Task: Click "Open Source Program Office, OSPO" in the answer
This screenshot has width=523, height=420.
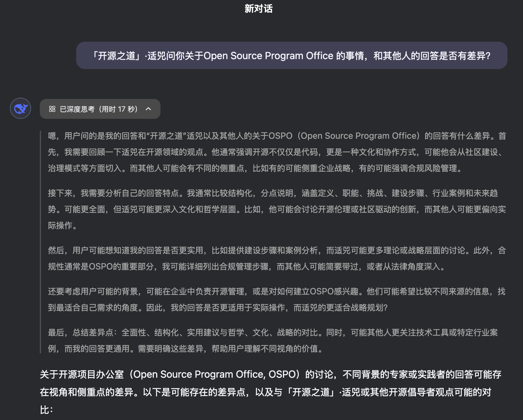Action: (x=214, y=374)
